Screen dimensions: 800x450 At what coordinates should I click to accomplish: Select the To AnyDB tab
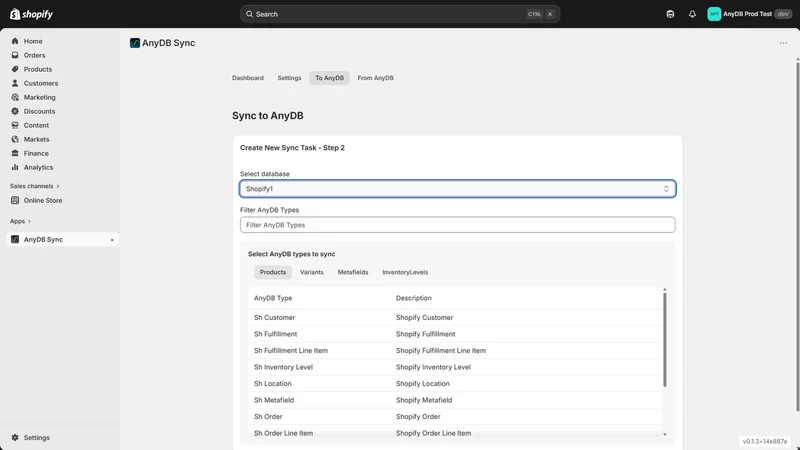(x=330, y=78)
